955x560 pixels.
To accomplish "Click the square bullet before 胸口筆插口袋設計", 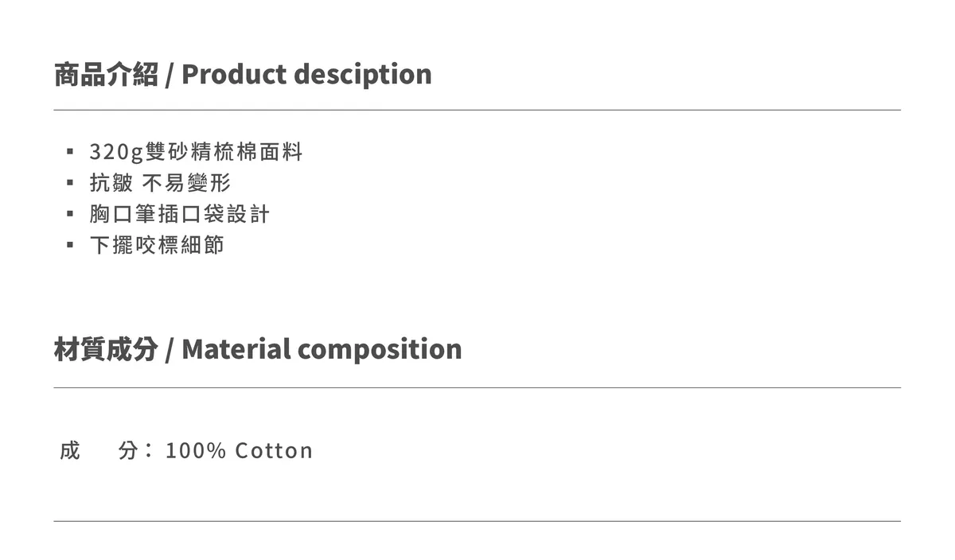I will (x=70, y=214).
